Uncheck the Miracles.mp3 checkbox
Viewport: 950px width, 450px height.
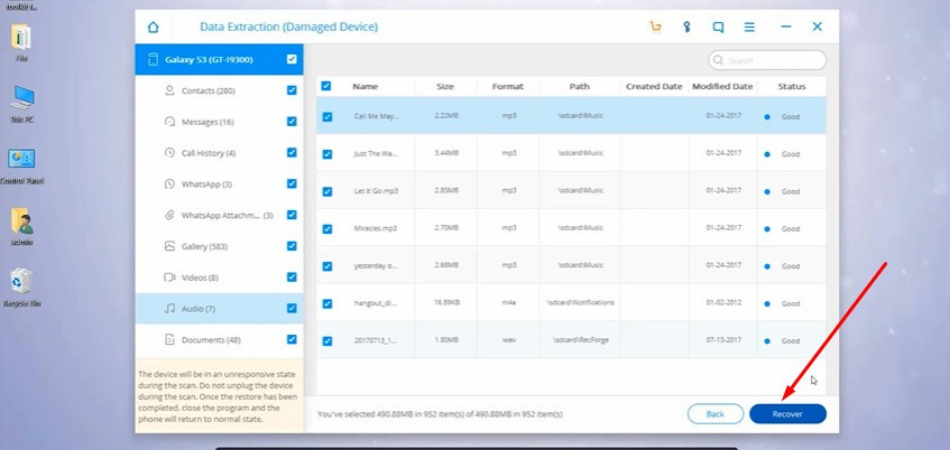tap(327, 229)
